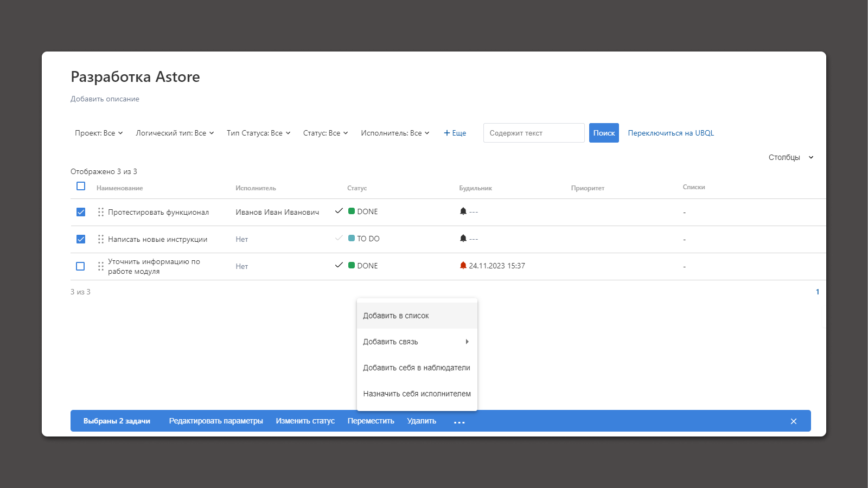Click green DONE status of Протестировать функционал
Viewport: 868px width, 488px height.
point(363,211)
